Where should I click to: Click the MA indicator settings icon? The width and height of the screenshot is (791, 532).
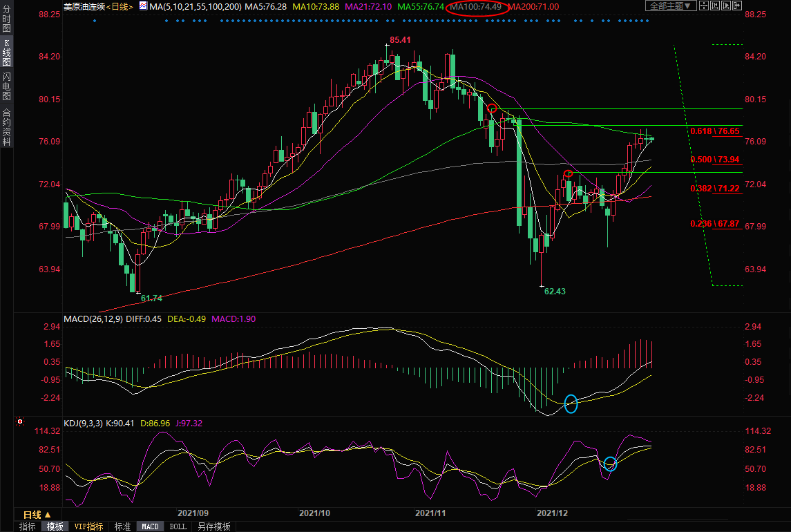click(143, 6)
